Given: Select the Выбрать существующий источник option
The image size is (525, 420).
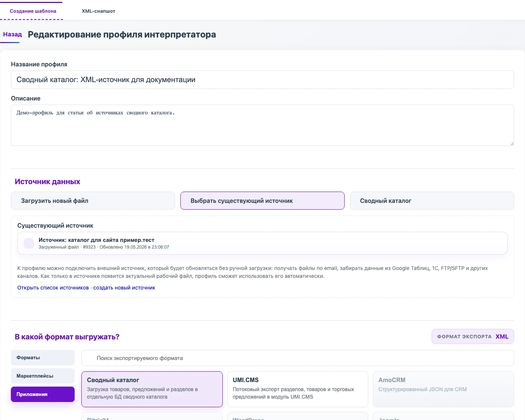Looking at the screenshot, I should 262,201.
